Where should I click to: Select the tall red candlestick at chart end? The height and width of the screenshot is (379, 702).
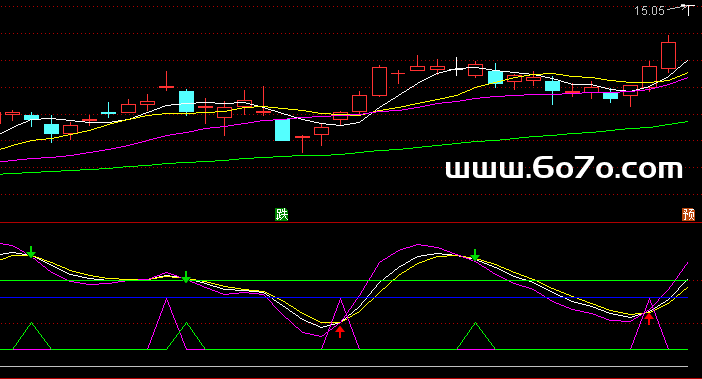tap(668, 55)
